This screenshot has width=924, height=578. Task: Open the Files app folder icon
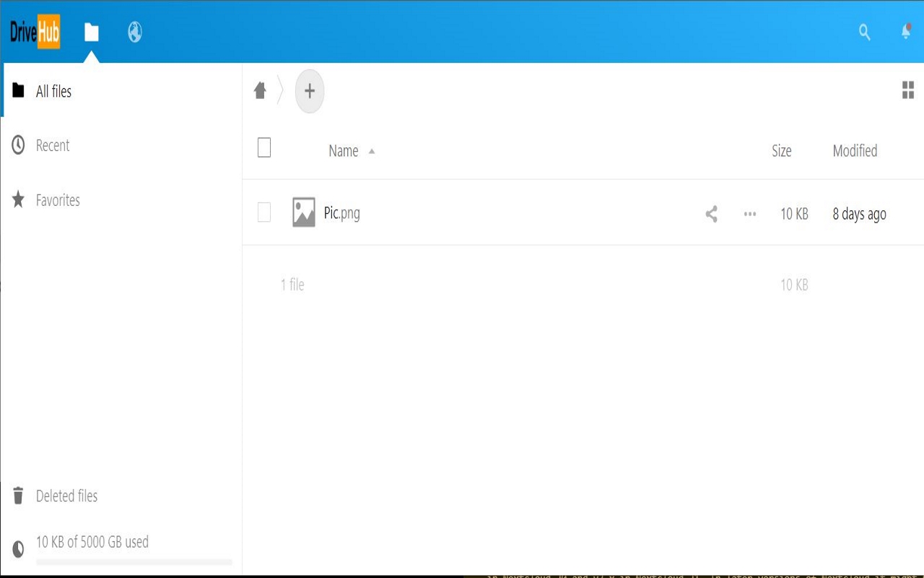[x=91, y=32]
